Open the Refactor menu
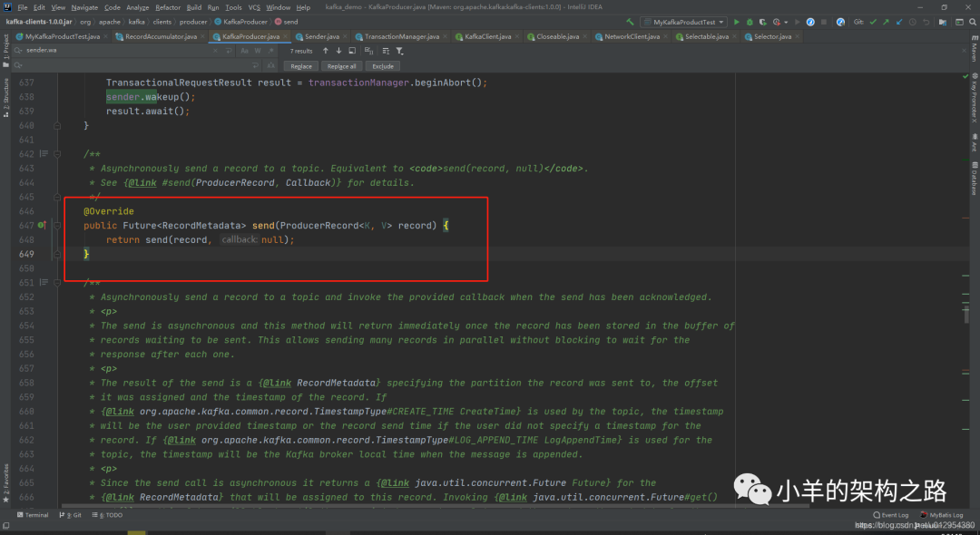The height and width of the screenshot is (535, 980). pos(168,7)
